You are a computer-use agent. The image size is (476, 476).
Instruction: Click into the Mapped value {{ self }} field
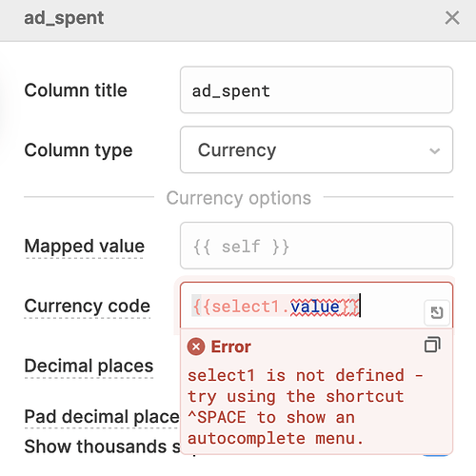click(x=316, y=246)
